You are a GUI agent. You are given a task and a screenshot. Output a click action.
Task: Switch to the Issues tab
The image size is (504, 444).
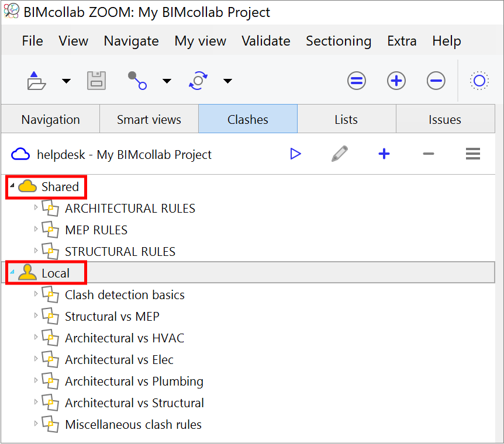pos(445,119)
